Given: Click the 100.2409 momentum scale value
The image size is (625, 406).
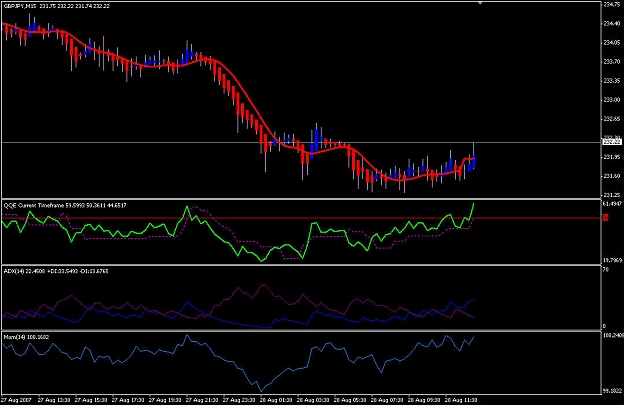Looking at the screenshot, I should tap(612, 336).
